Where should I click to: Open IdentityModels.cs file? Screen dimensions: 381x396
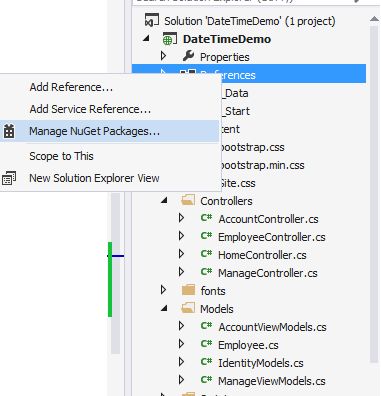tap(261, 363)
